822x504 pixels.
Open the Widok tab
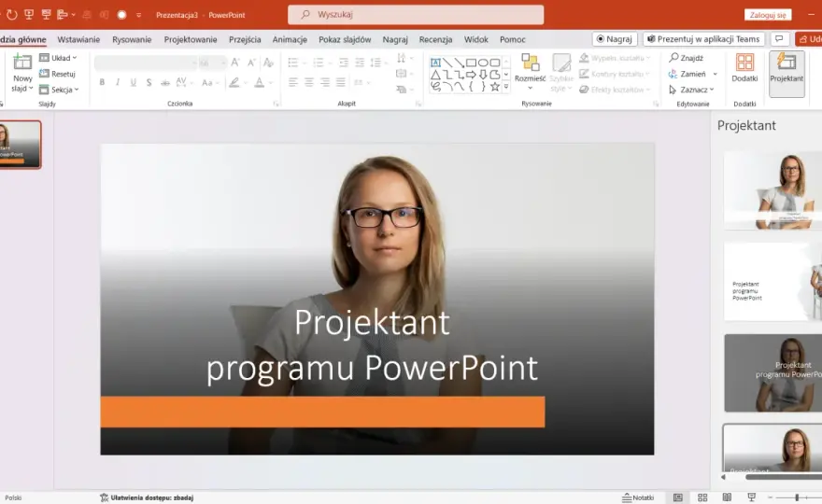[476, 39]
